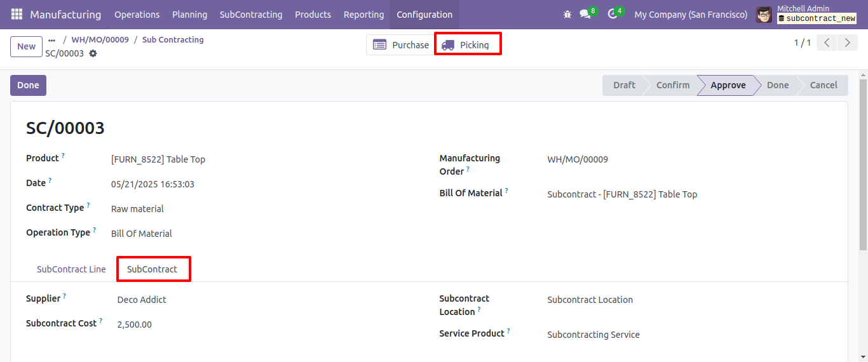Open the activities clock icon

(613, 14)
